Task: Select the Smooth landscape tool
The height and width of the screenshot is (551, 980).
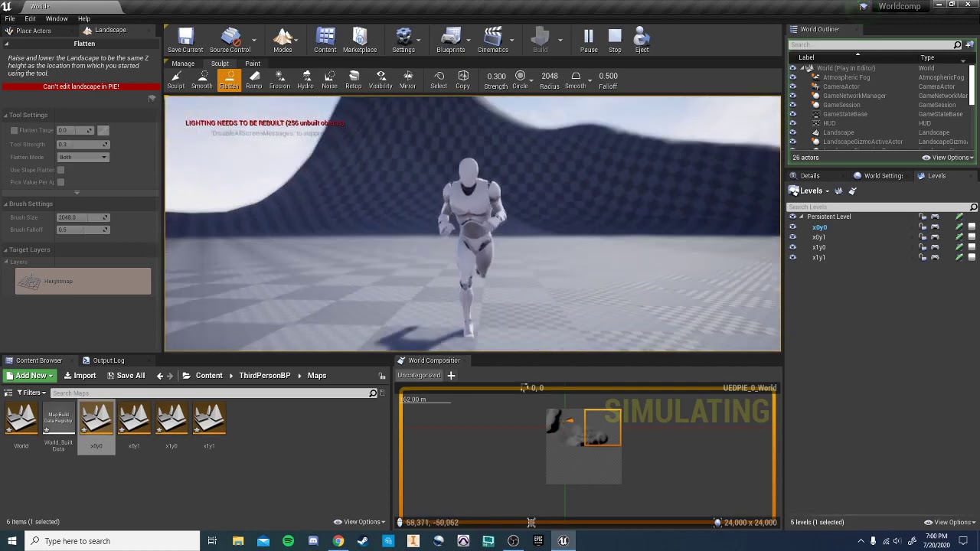Action: [202, 79]
